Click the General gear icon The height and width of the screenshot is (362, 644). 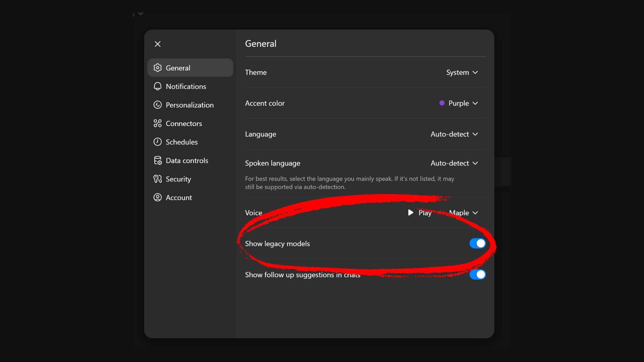(x=158, y=68)
